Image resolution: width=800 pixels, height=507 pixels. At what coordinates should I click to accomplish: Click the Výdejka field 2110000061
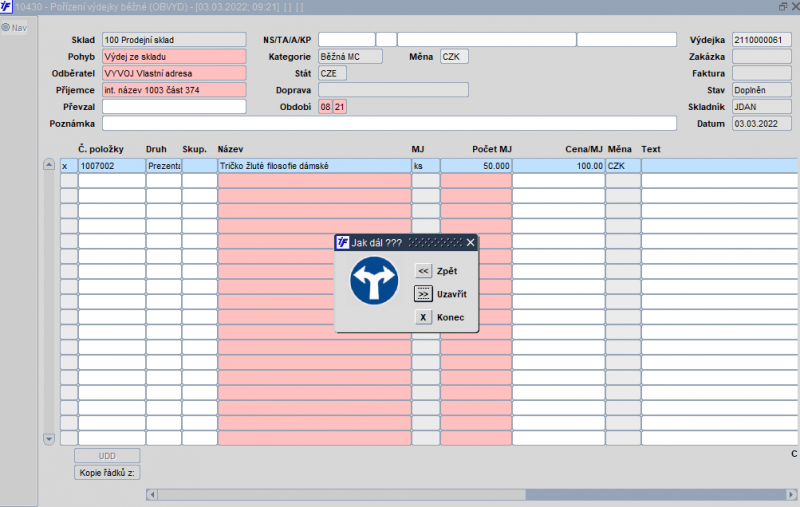point(762,40)
